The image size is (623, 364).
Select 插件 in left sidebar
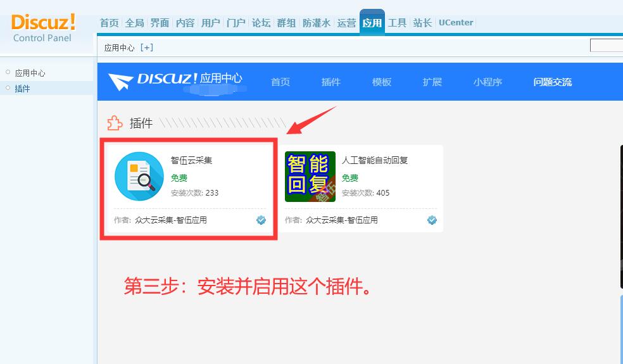pyautogui.click(x=22, y=89)
